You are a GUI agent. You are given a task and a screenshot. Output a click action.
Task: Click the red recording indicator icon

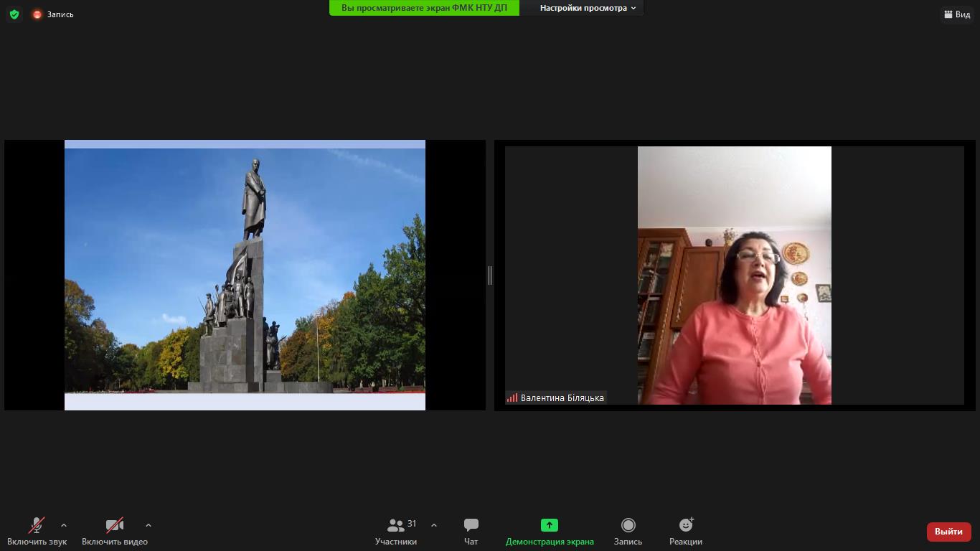[x=37, y=14]
